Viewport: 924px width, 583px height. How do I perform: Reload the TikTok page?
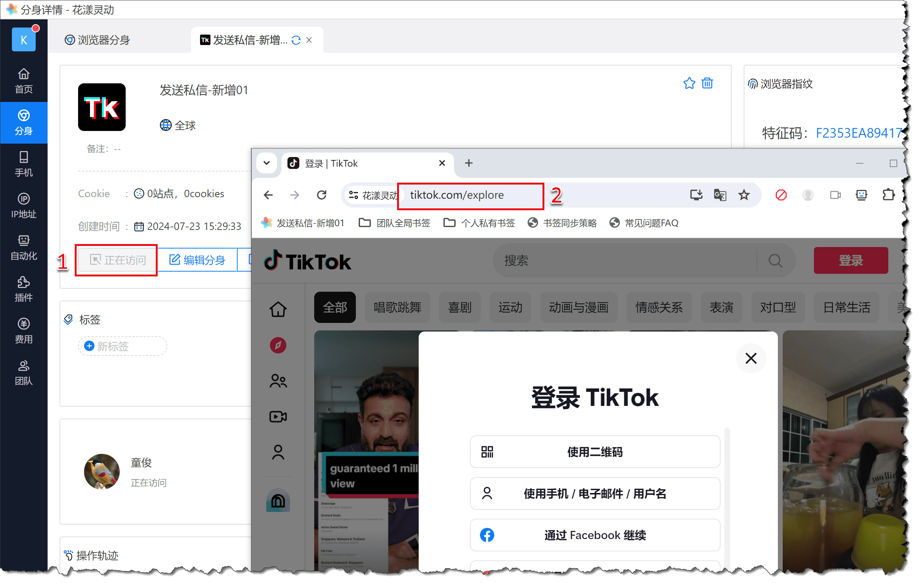click(x=322, y=195)
